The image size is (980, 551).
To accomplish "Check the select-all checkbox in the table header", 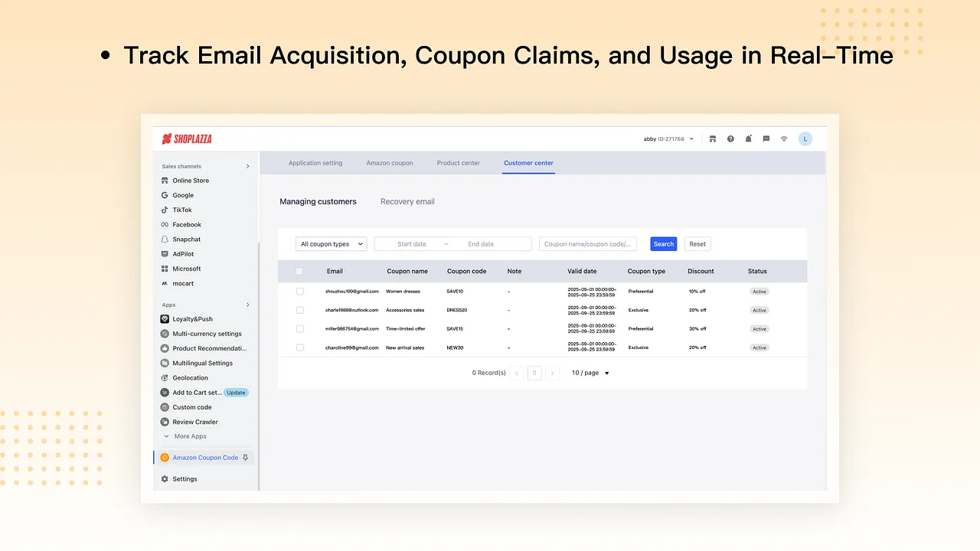I will [299, 271].
